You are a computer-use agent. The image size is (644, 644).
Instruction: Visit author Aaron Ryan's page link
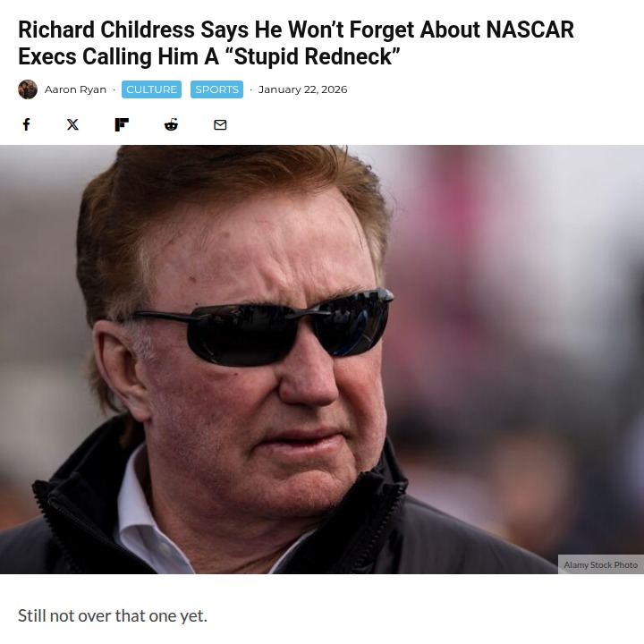(75, 89)
